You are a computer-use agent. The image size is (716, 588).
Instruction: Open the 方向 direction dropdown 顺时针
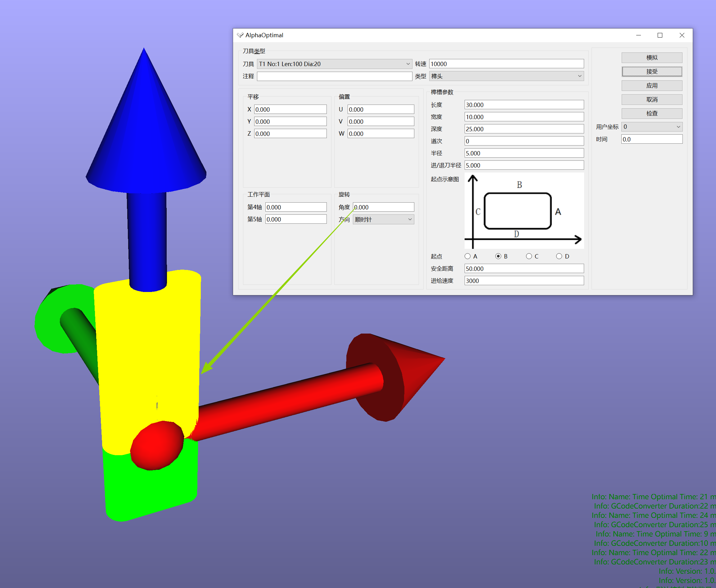pyautogui.click(x=383, y=219)
